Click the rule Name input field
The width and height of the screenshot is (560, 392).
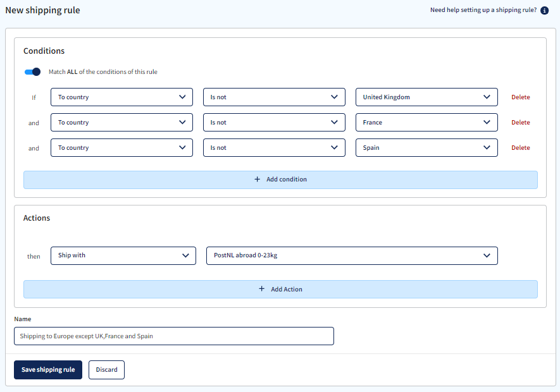coord(174,336)
